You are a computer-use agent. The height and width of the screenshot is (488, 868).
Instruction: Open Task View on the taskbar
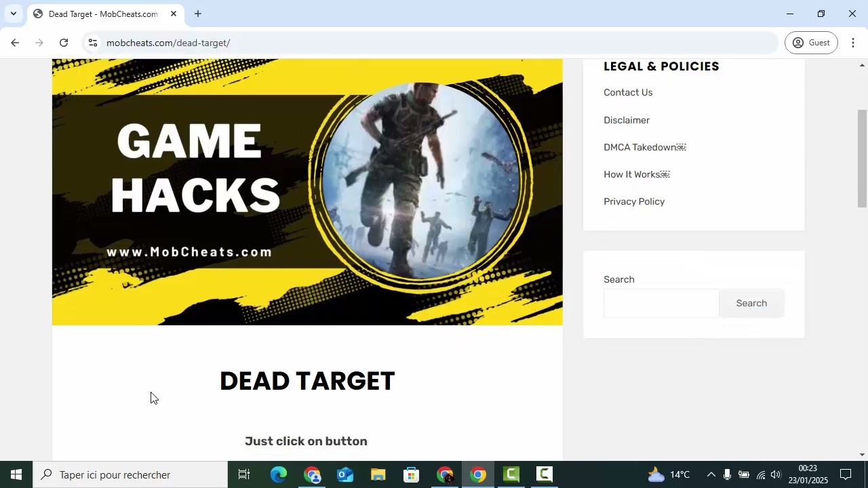click(244, 474)
